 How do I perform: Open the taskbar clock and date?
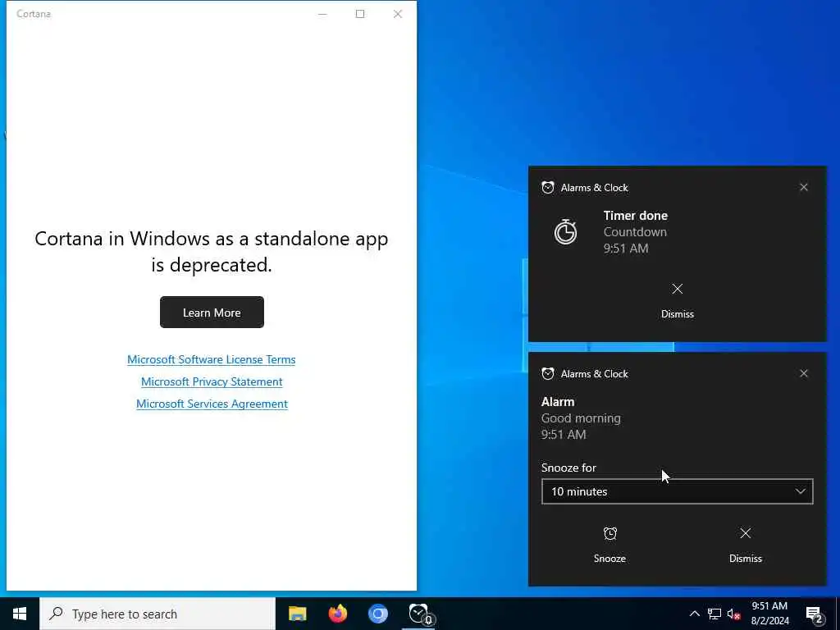tap(769, 614)
